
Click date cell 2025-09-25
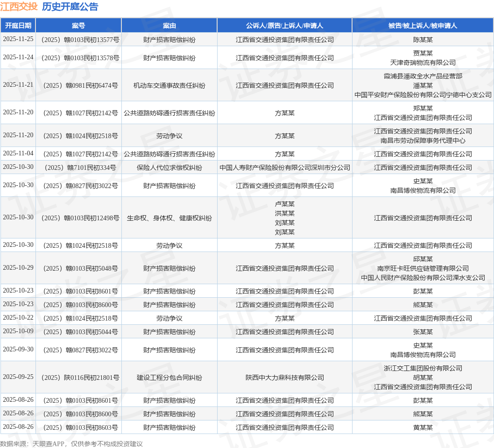(18, 377)
